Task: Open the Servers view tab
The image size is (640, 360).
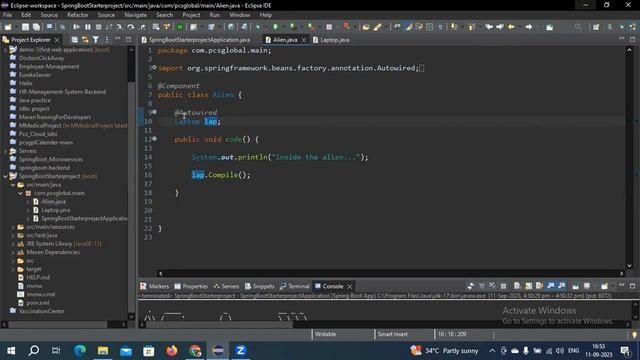Action: point(226,287)
